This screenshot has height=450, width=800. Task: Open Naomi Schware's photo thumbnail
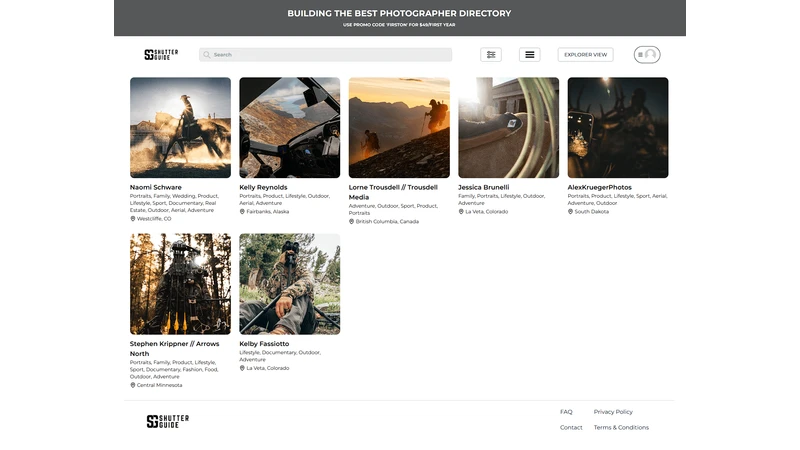point(180,128)
